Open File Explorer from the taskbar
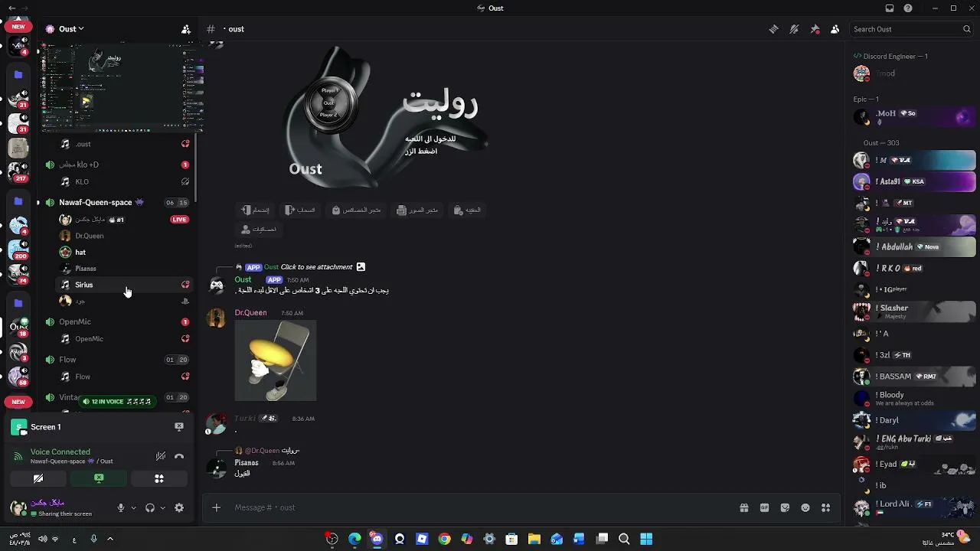Screen dimensions: 980x551 (x=534, y=539)
